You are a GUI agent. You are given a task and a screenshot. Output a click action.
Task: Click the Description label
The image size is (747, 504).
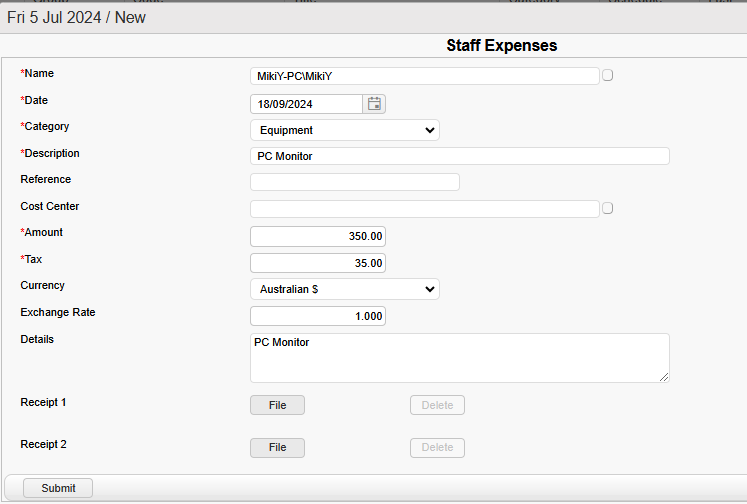[50, 153]
